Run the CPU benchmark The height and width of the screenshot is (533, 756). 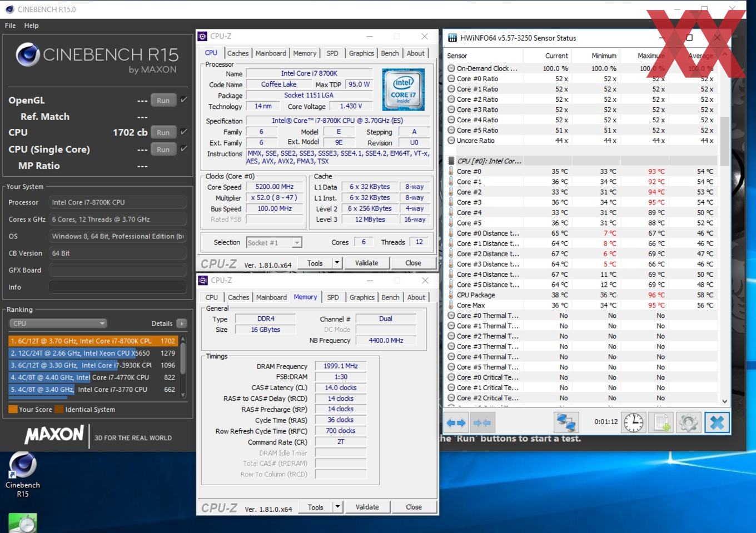[x=163, y=133]
